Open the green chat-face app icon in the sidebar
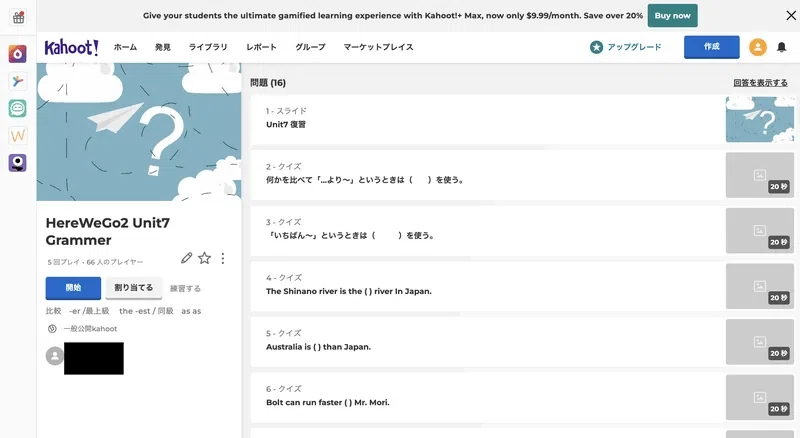This screenshot has height=438, width=800. point(17,108)
